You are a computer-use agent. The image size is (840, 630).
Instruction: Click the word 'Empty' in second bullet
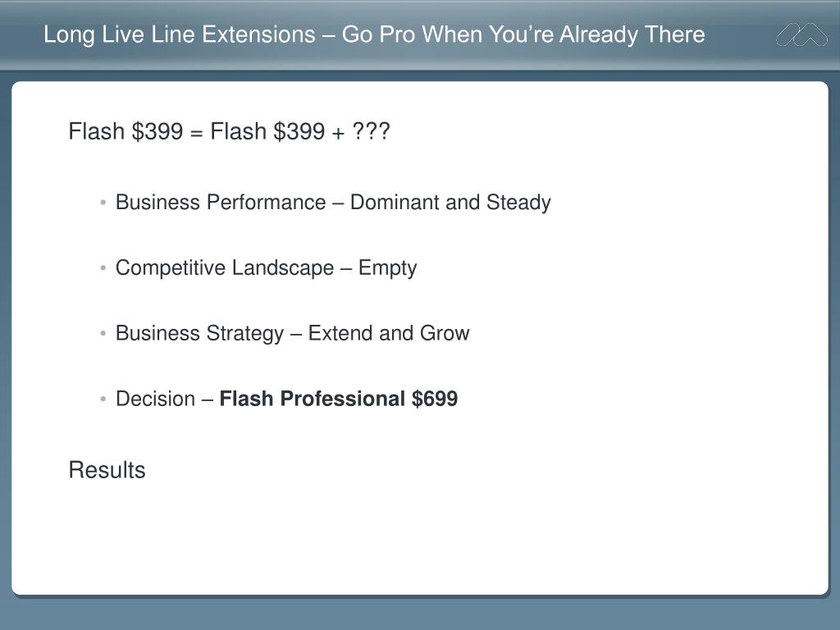click(x=388, y=268)
